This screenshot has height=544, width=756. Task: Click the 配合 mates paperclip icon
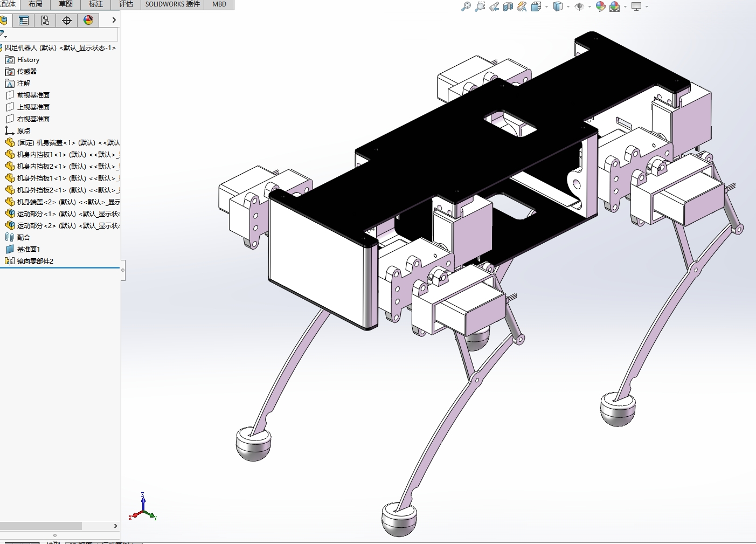(x=10, y=238)
